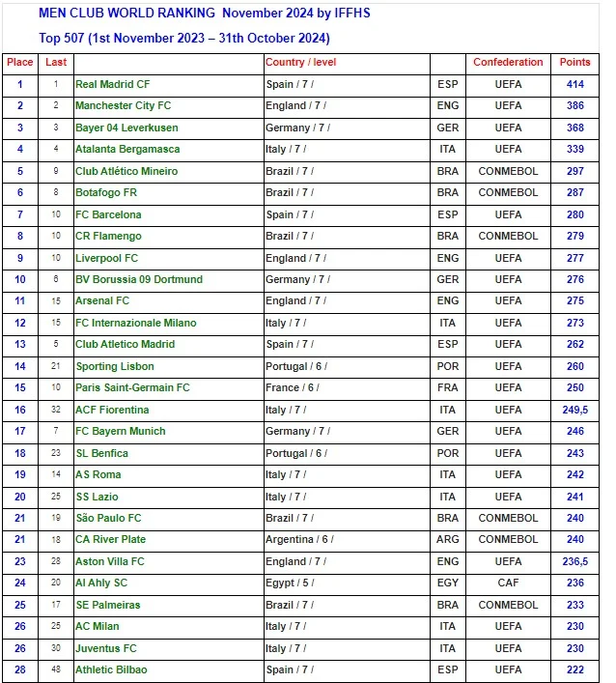Open the Botafogo FR club name

(x=106, y=192)
